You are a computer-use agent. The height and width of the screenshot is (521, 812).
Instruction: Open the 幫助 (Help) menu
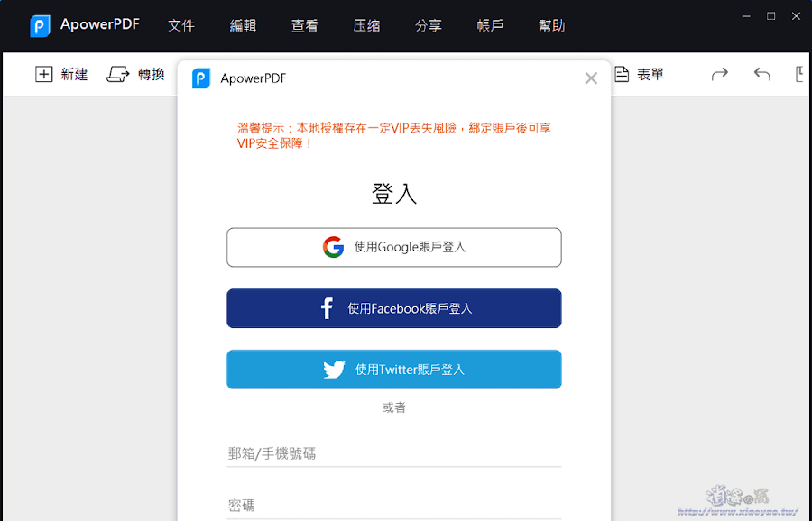click(x=551, y=25)
